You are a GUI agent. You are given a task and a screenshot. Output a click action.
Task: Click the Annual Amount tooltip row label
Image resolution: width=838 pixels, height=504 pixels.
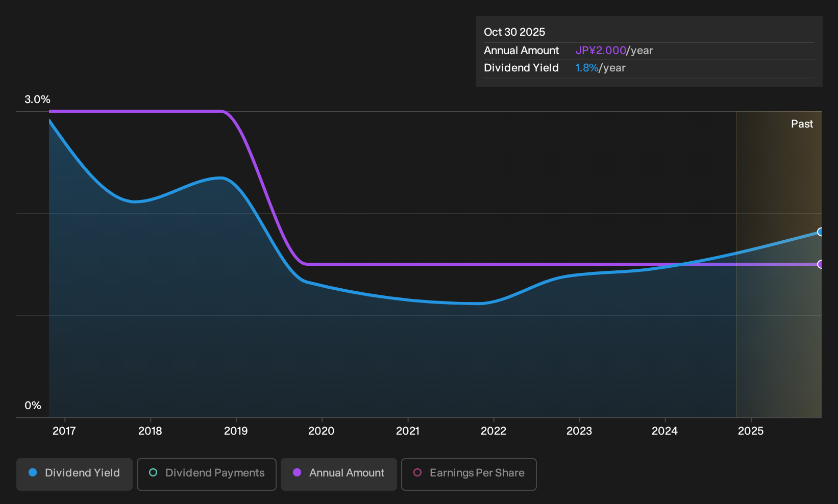click(x=522, y=51)
